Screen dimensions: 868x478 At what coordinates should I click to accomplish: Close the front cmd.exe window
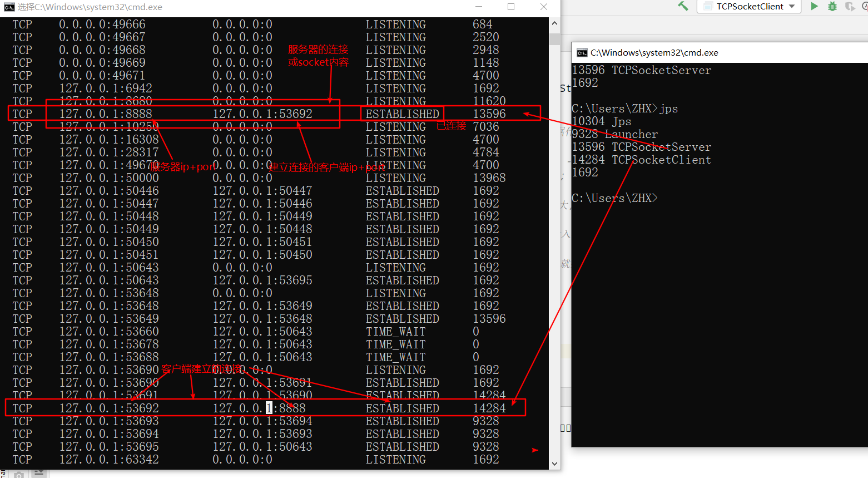click(544, 7)
